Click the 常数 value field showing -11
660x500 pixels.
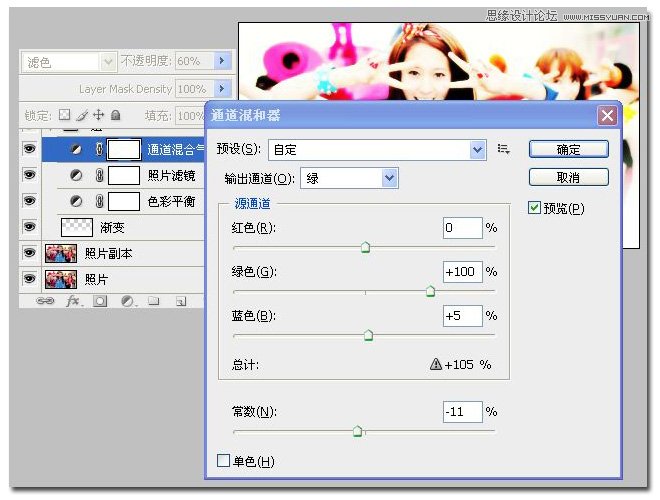click(x=462, y=412)
